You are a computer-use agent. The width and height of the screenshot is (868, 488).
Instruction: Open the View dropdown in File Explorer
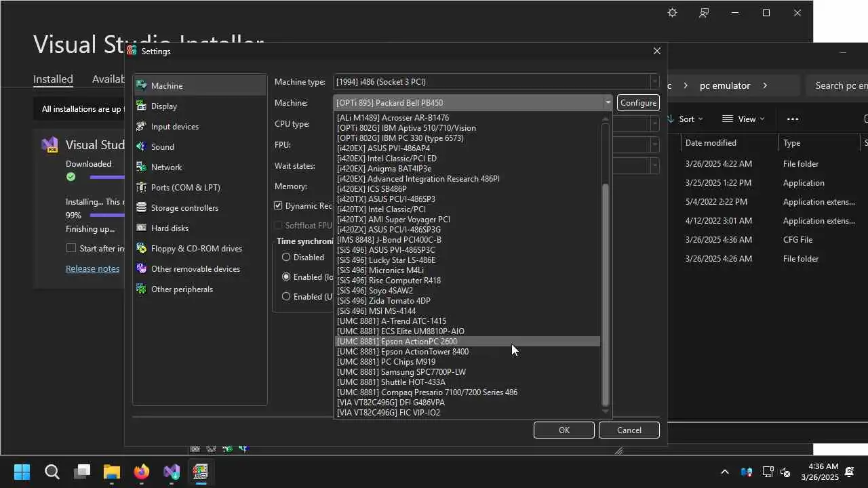743,119
